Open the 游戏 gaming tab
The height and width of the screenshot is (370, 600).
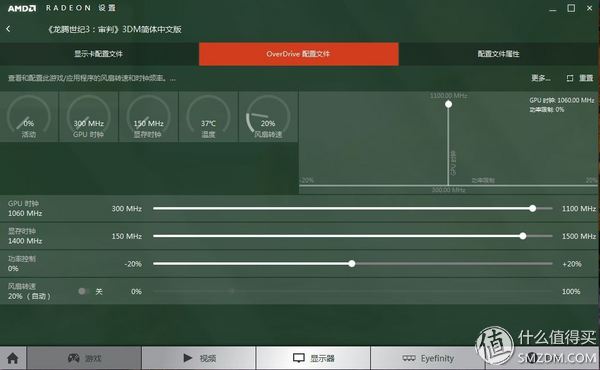coord(84,358)
